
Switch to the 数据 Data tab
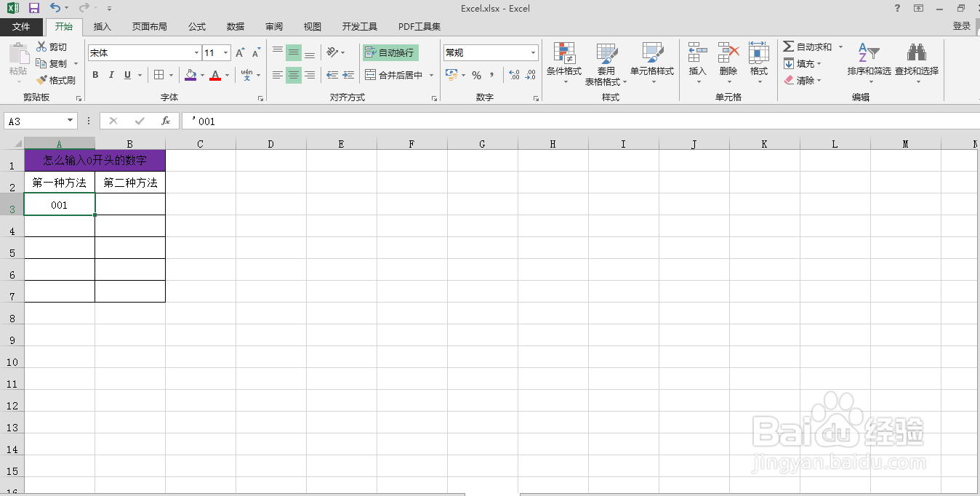pyautogui.click(x=236, y=26)
